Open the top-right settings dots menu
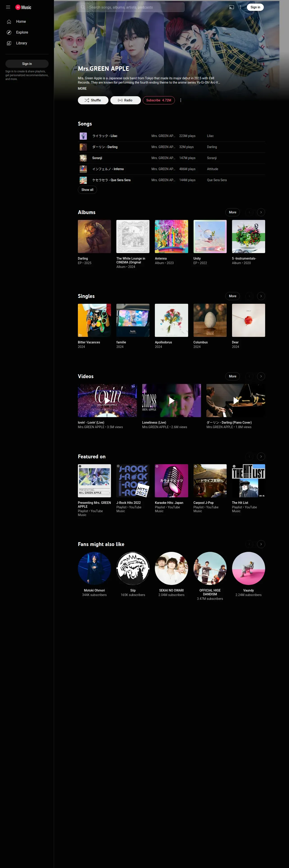 pyautogui.click(x=241, y=7)
